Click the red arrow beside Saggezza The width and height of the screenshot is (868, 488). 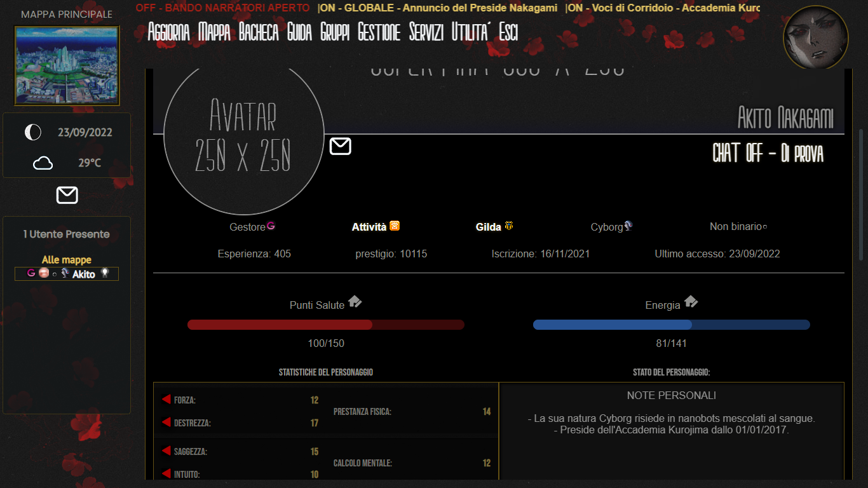166,451
